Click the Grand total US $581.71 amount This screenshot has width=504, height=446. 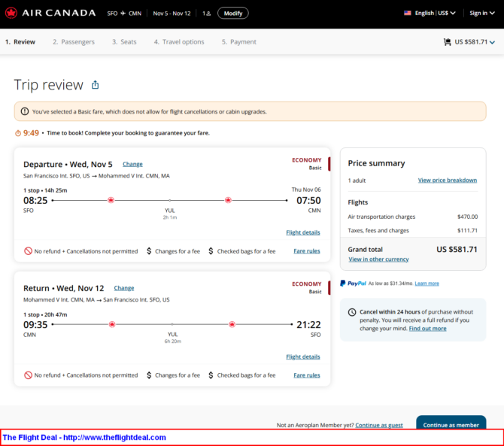(x=457, y=250)
